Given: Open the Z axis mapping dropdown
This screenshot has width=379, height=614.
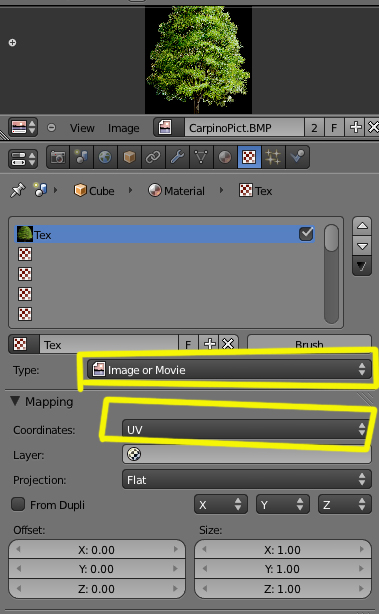Looking at the screenshot, I should pyautogui.click(x=345, y=504).
